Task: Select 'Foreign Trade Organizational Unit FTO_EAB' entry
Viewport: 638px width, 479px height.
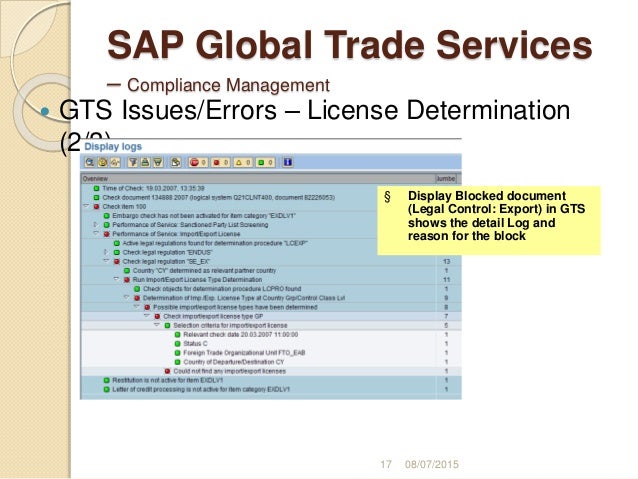Action: [244, 353]
